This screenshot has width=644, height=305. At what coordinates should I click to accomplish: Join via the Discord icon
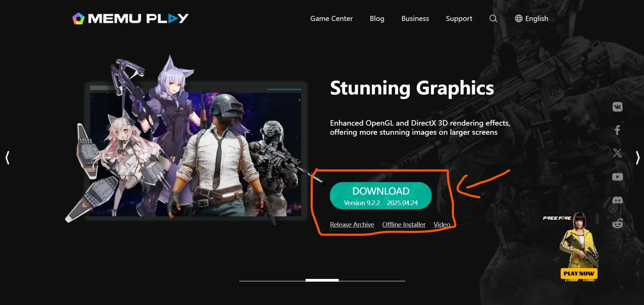point(618,200)
